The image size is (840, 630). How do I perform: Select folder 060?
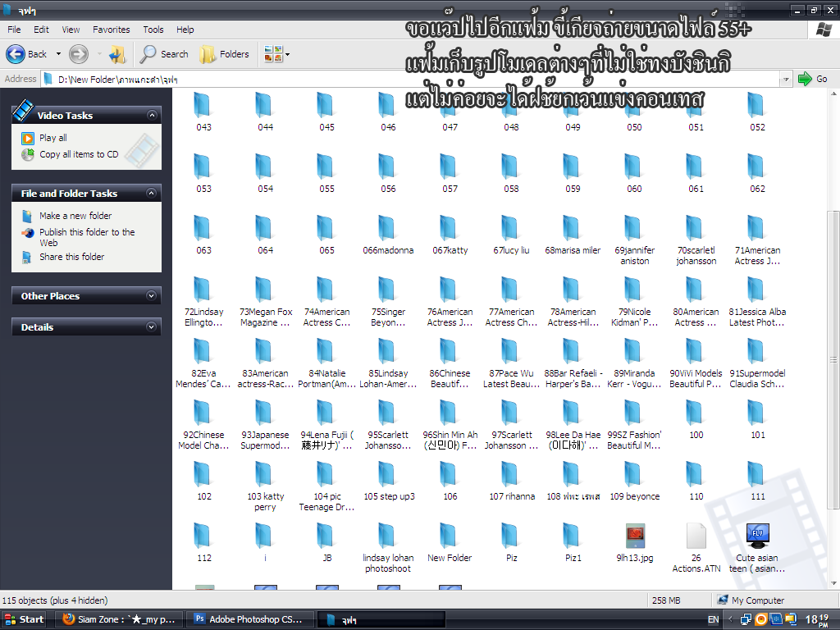point(634,173)
